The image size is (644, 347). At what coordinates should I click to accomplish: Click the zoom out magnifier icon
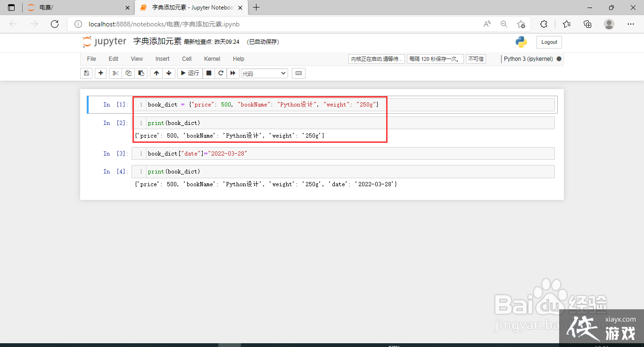(504, 24)
